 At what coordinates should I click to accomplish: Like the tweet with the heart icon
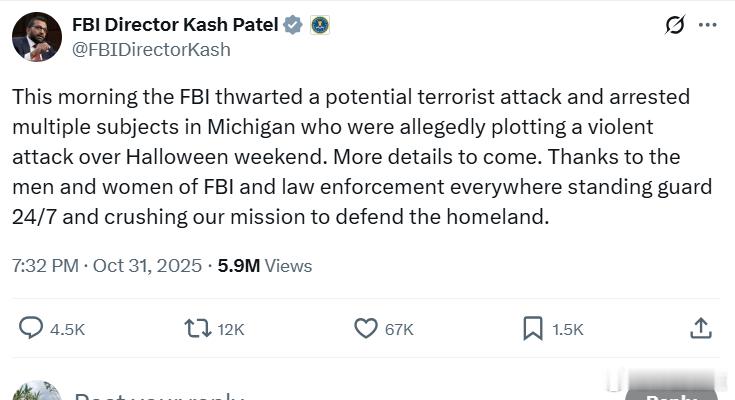coord(366,328)
